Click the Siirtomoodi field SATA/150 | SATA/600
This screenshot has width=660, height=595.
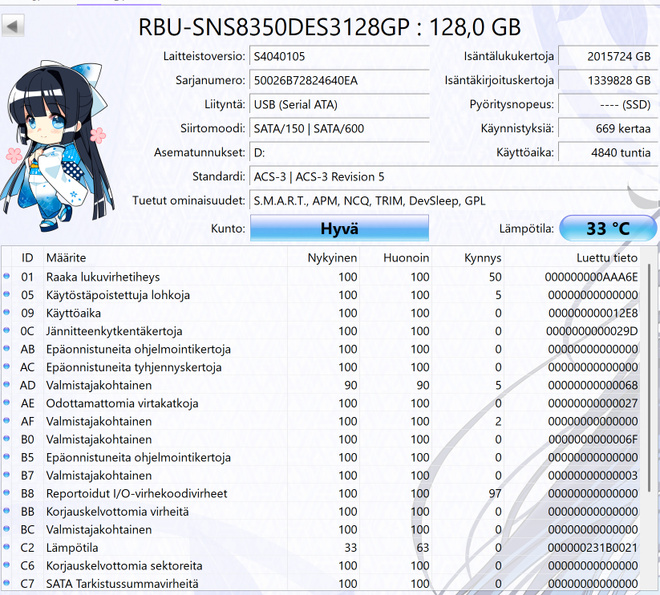point(339,128)
